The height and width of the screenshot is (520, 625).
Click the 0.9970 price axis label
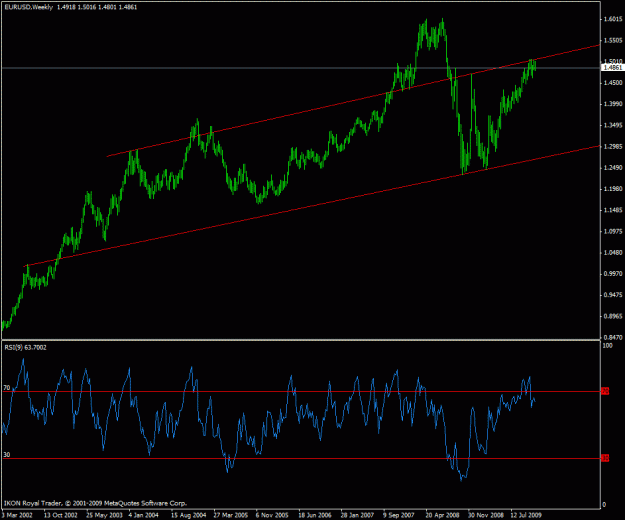point(613,274)
